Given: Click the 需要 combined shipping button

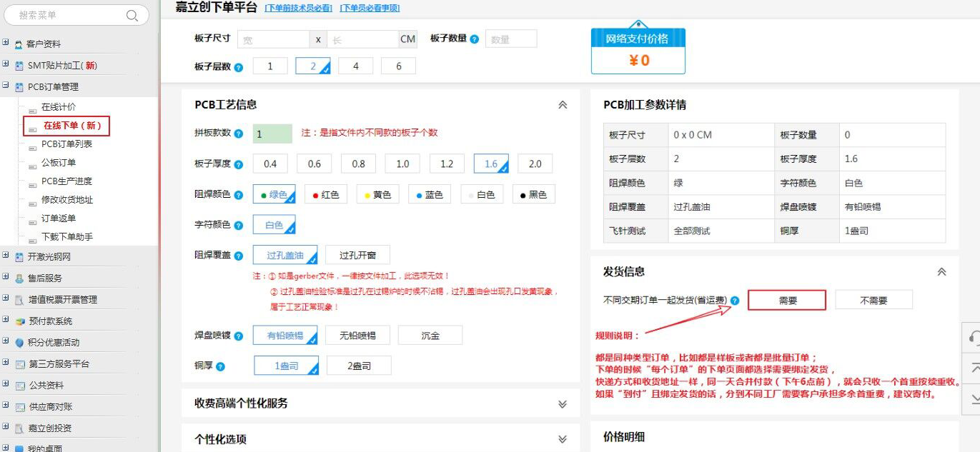Looking at the screenshot, I should tap(787, 301).
